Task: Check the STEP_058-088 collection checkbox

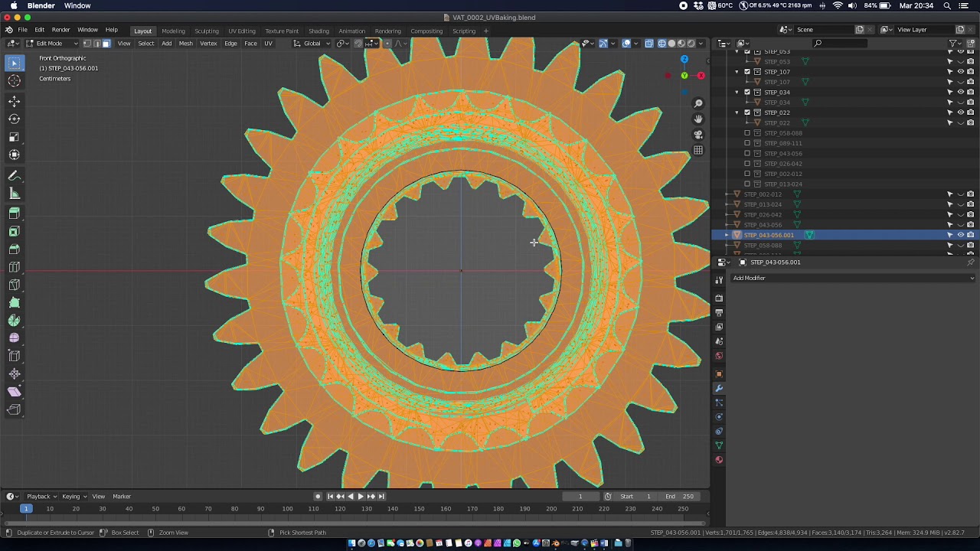Action: pos(747,133)
